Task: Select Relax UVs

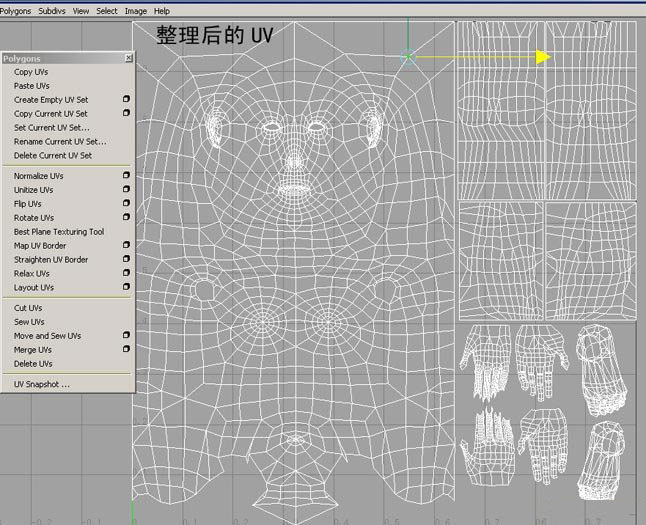Action: tap(31, 274)
